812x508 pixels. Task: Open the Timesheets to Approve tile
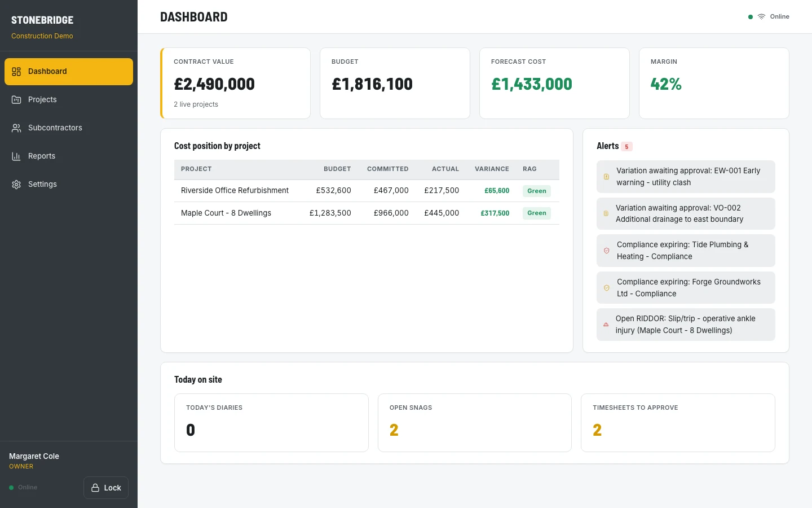pyautogui.click(x=678, y=423)
